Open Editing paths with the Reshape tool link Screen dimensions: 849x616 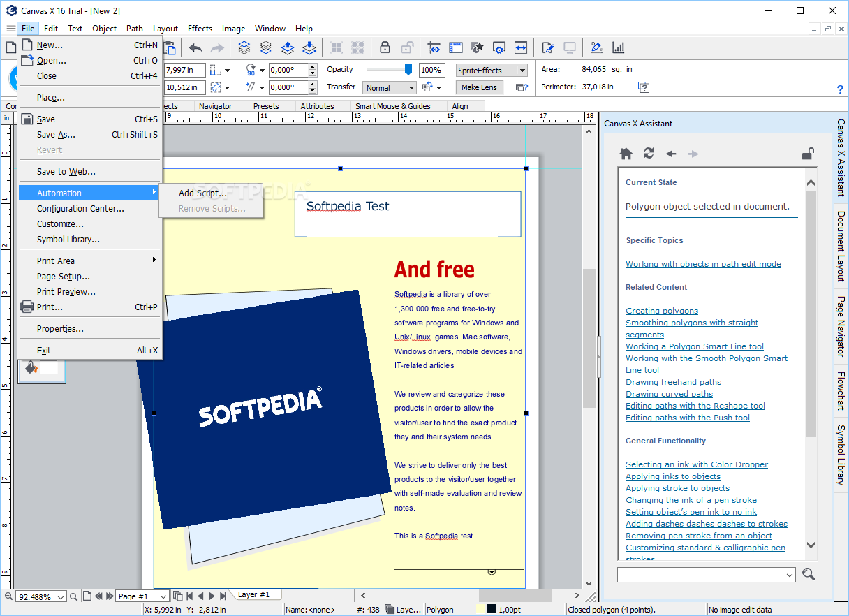pyautogui.click(x=695, y=406)
